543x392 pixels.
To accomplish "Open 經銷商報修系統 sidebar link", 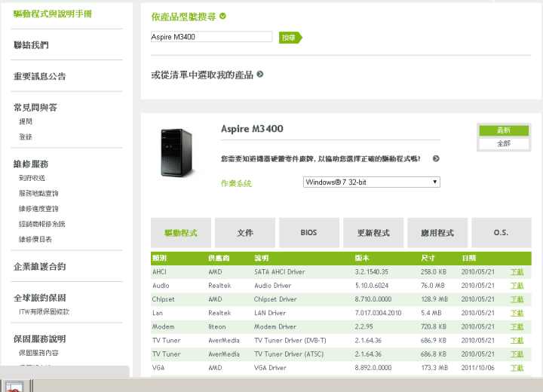I will coord(42,224).
